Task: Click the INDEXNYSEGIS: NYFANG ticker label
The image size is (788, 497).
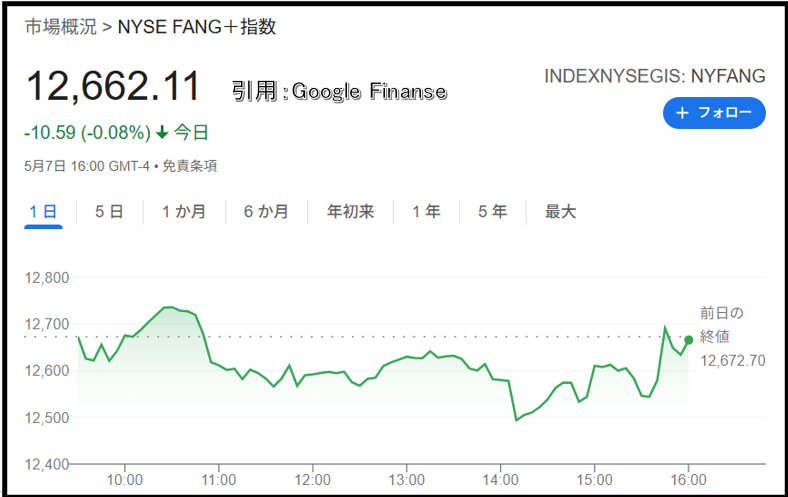Action: tap(655, 76)
